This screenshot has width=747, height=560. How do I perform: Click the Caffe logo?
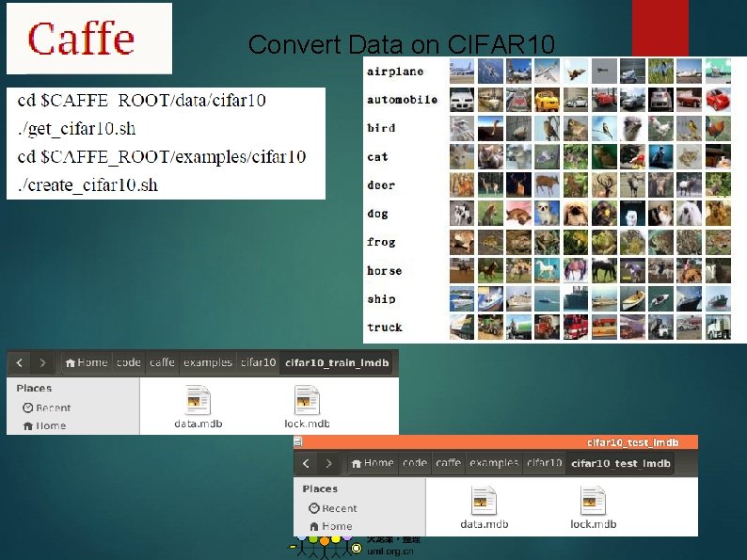coord(89,39)
